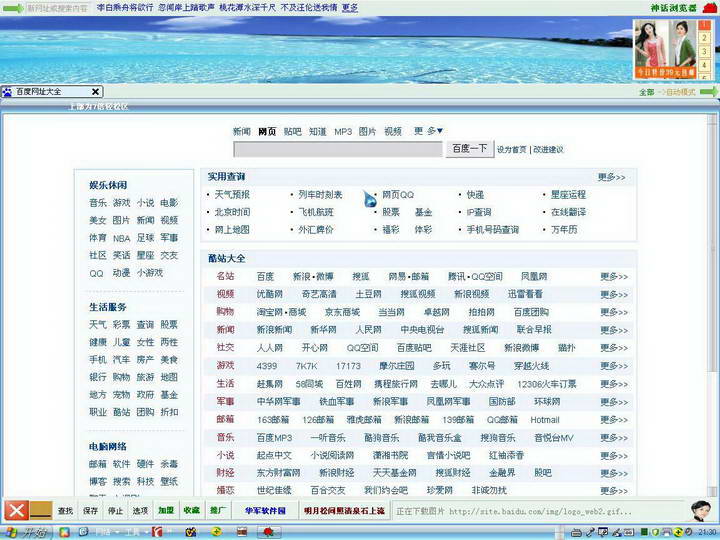This screenshot has height=540, width=720.
Task: Open the 优酷网 link
Action: pos(270,294)
